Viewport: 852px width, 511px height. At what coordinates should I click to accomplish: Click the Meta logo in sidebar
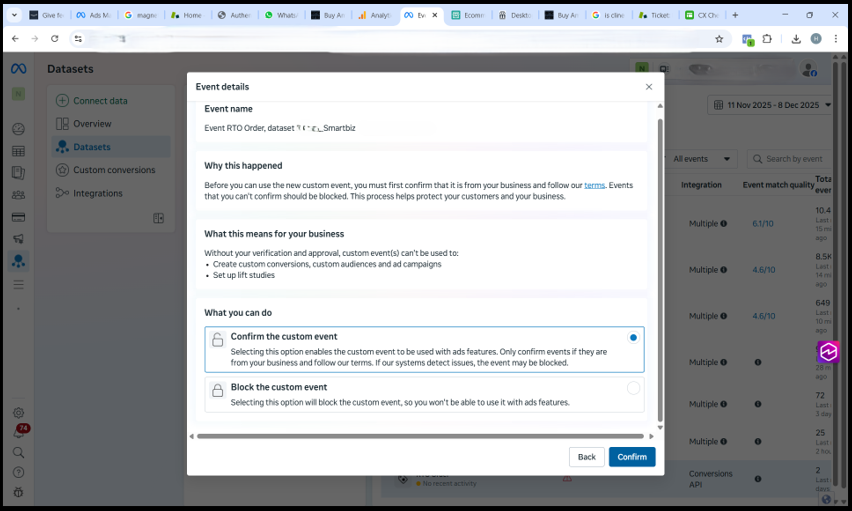18,69
